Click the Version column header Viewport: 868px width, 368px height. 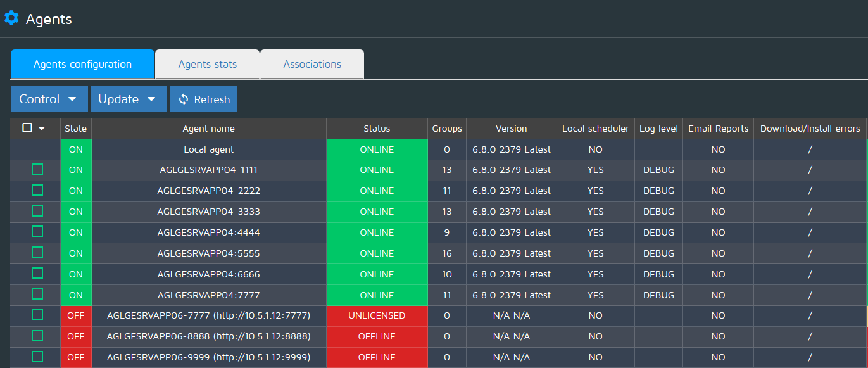tap(511, 129)
